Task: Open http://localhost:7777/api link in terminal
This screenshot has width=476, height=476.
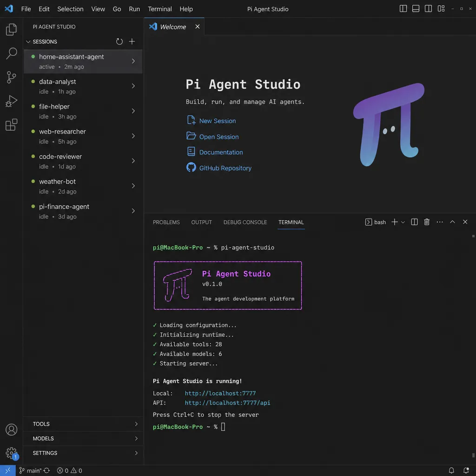Action: tap(228, 403)
